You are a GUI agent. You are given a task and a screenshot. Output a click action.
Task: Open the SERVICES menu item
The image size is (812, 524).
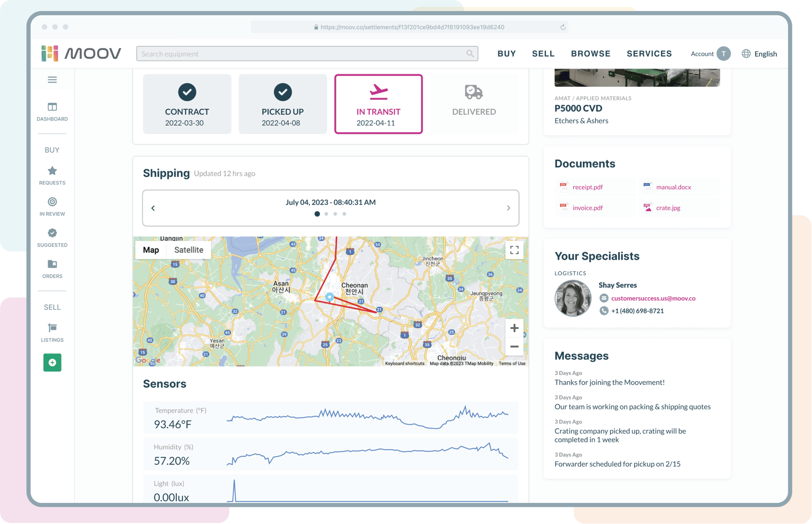coord(649,54)
